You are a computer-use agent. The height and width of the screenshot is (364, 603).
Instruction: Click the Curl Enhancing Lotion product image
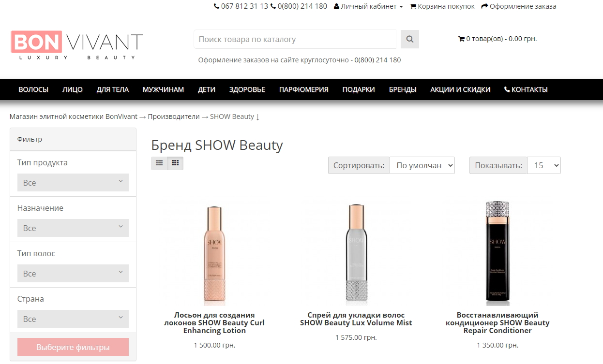tap(214, 254)
